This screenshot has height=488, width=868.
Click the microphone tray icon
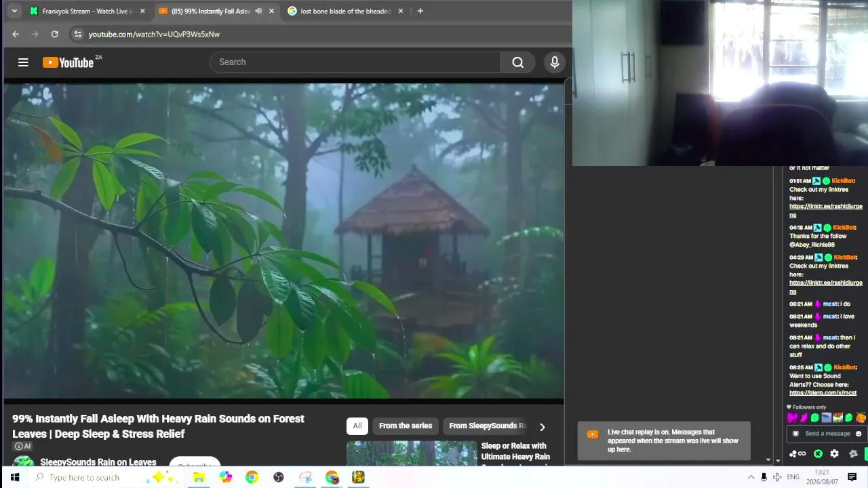(764, 477)
